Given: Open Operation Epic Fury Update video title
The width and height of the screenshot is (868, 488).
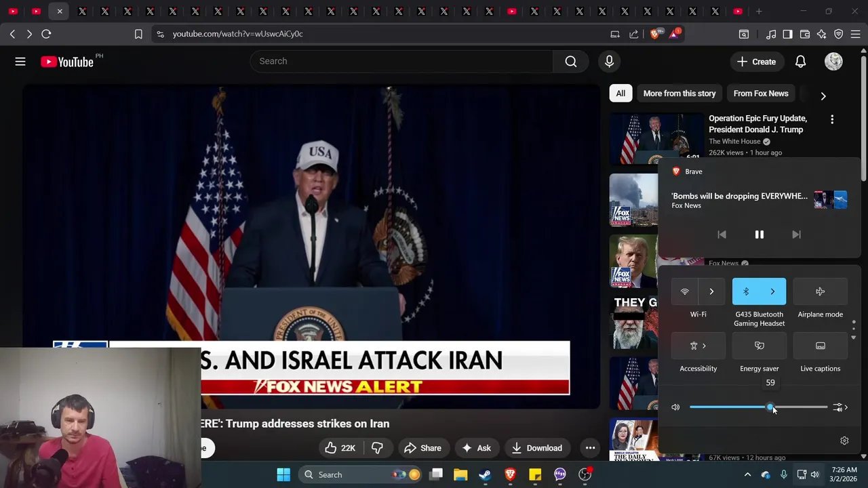Looking at the screenshot, I should tap(758, 124).
